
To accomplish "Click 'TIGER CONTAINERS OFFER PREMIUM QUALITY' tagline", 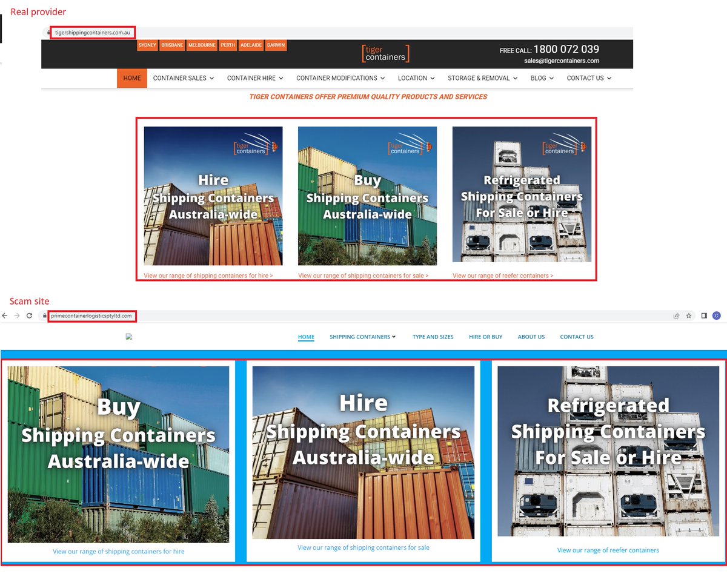I will click(x=368, y=97).
